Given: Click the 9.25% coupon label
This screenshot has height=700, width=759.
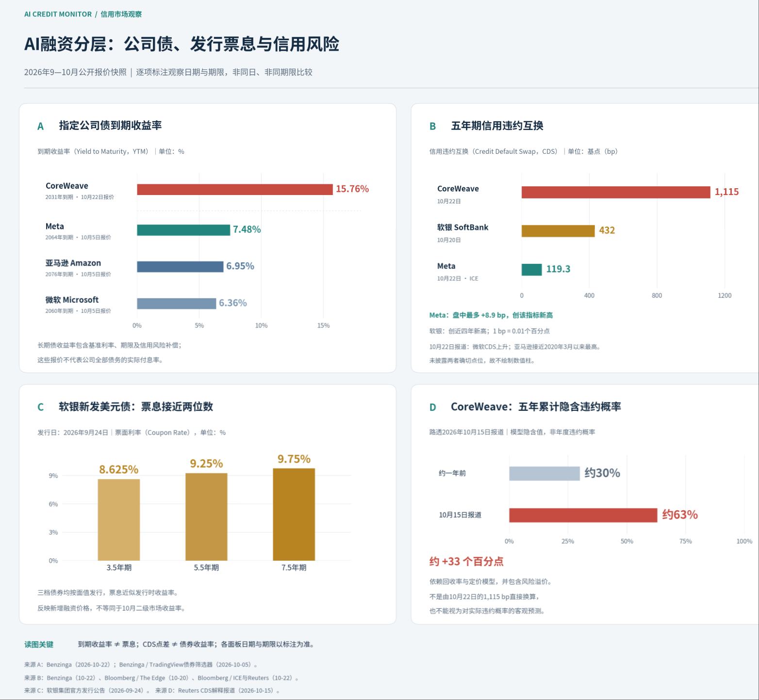Looking at the screenshot, I should tap(206, 463).
